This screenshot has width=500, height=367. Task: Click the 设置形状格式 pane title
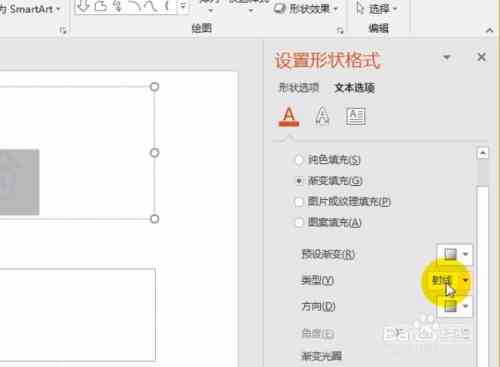pos(327,61)
